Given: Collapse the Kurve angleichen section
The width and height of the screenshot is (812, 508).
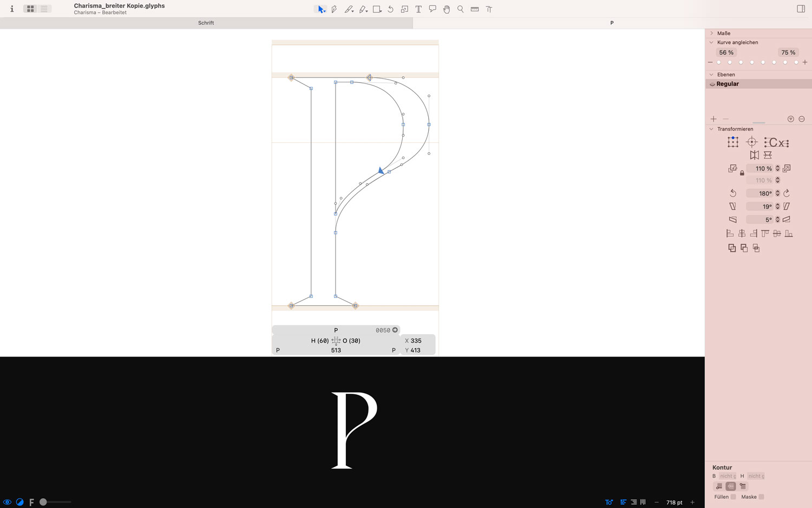Looking at the screenshot, I should pyautogui.click(x=711, y=42).
